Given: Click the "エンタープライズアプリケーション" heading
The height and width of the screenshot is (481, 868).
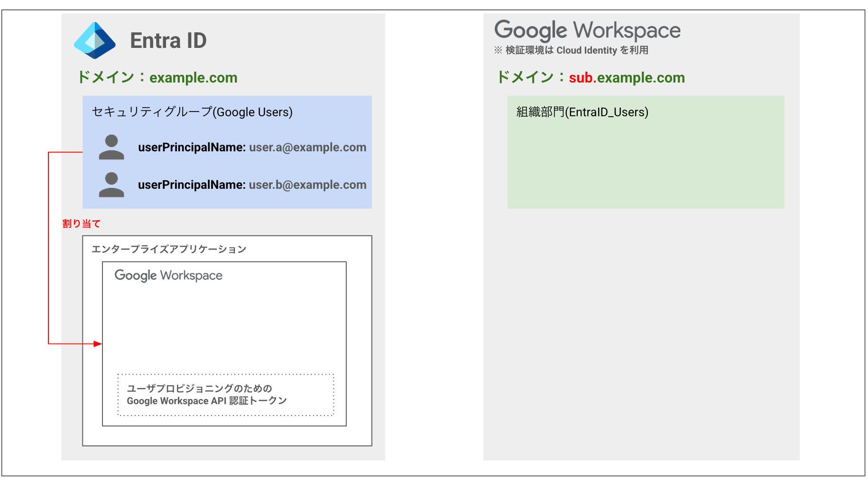Looking at the screenshot, I should 169,249.
